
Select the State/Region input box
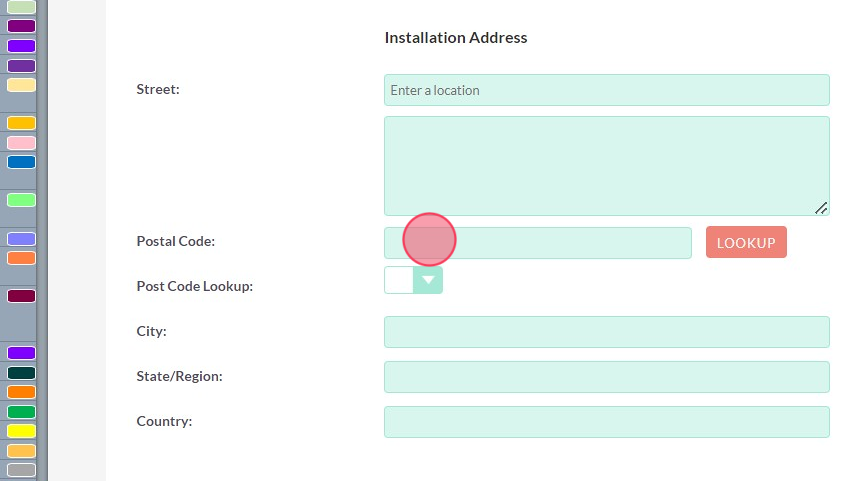point(606,377)
